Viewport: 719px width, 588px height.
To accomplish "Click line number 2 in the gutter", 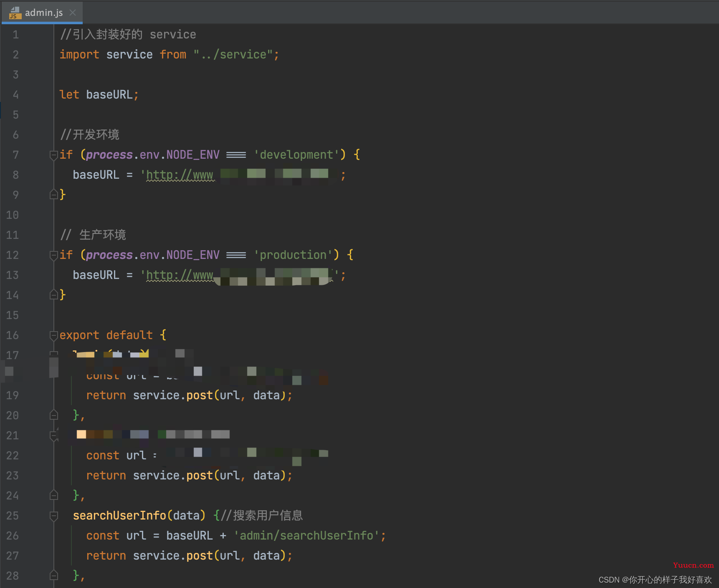I will pyautogui.click(x=15, y=55).
